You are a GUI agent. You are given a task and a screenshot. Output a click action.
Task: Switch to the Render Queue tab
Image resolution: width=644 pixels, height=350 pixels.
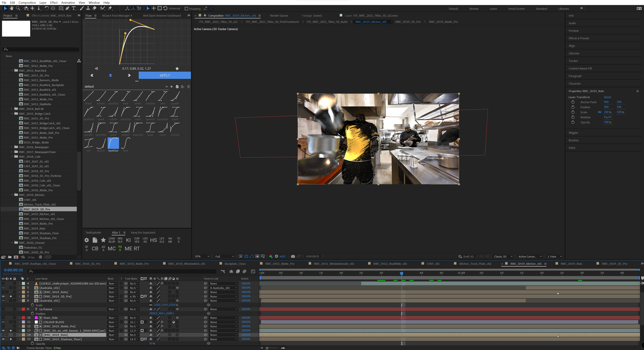point(279,15)
